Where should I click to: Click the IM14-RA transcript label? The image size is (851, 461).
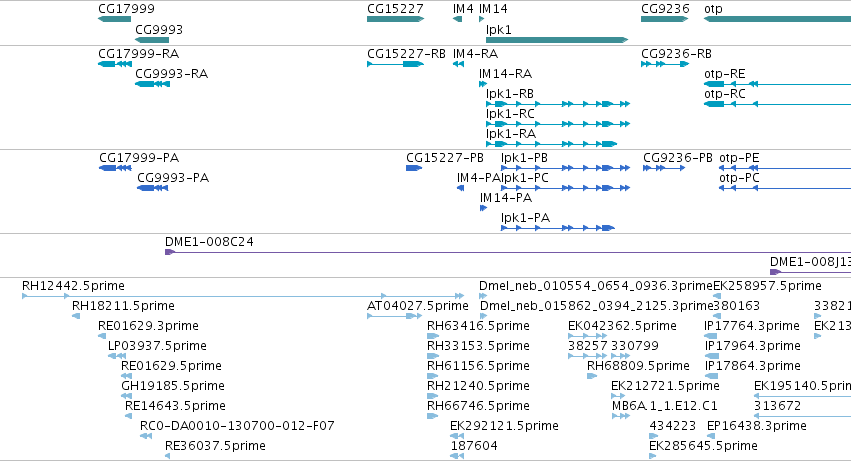click(505, 74)
